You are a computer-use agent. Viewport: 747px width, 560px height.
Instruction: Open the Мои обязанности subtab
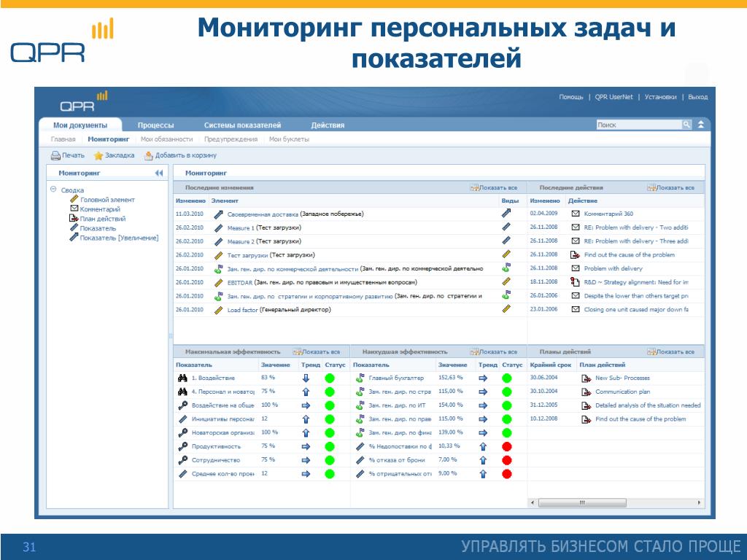(x=167, y=139)
